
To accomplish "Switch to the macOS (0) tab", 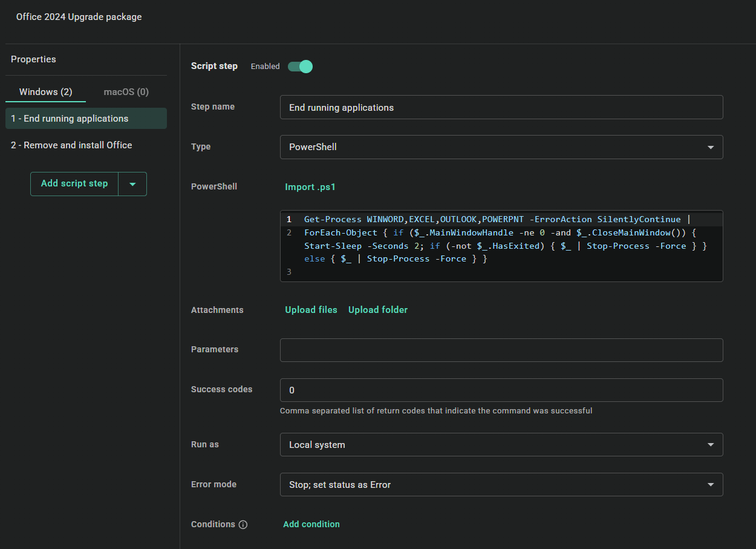I will (x=125, y=91).
